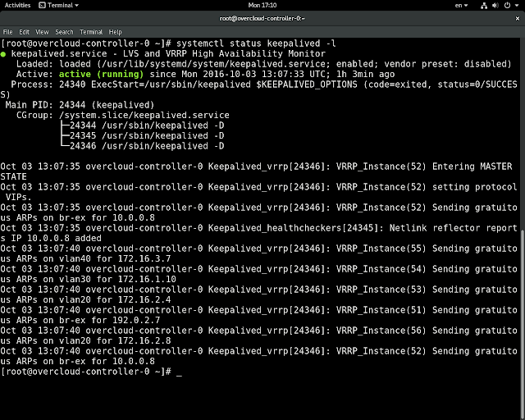Click the 'active (running)' status text
The height and width of the screenshot is (420, 525).
101,74
